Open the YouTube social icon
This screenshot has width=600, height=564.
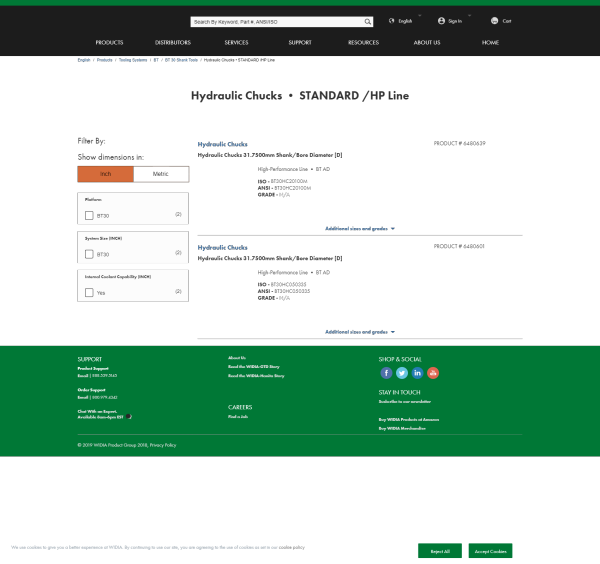(433, 373)
